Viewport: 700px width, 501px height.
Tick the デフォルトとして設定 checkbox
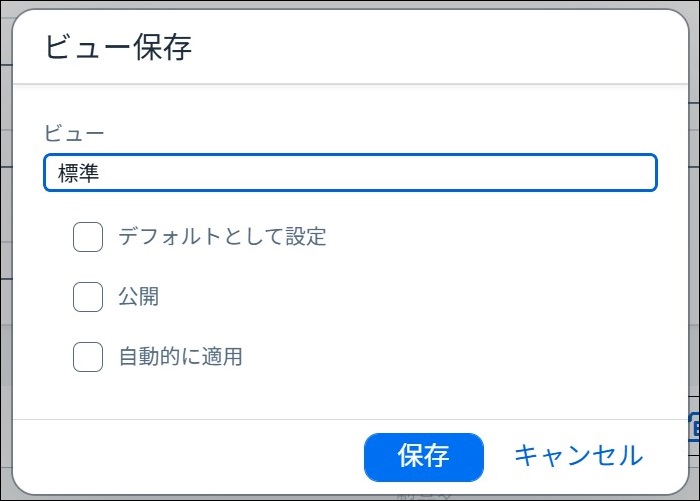pos(88,237)
